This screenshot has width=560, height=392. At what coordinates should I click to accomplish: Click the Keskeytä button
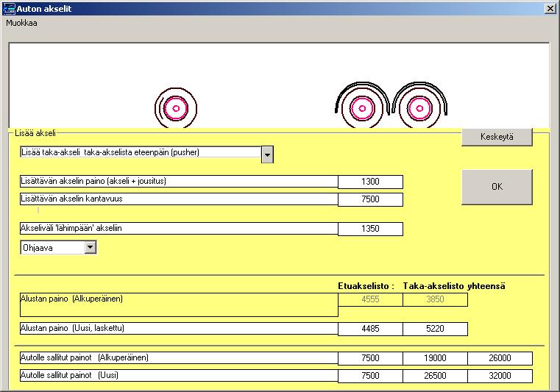(x=497, y=137)
